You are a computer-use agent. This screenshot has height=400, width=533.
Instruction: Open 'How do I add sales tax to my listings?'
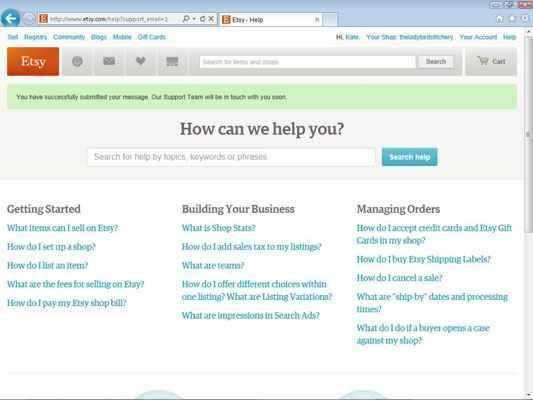tap(252, 247)
